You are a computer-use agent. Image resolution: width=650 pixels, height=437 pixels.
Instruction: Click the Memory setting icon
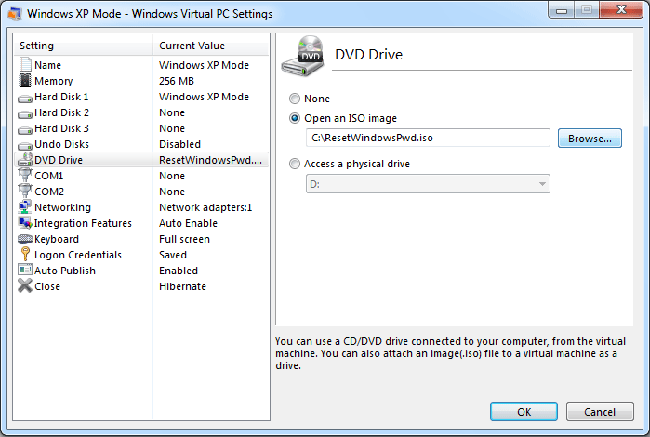click(26, 81)
